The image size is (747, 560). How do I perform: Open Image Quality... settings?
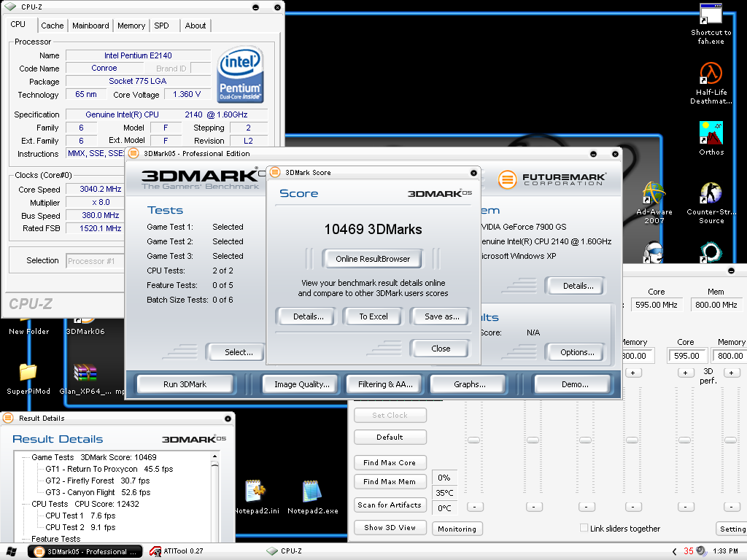[301, 384]
